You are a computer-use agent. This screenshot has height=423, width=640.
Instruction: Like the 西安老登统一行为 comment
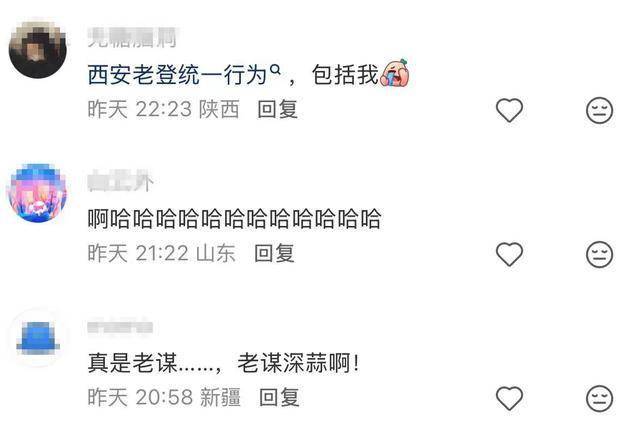point(509,110)
